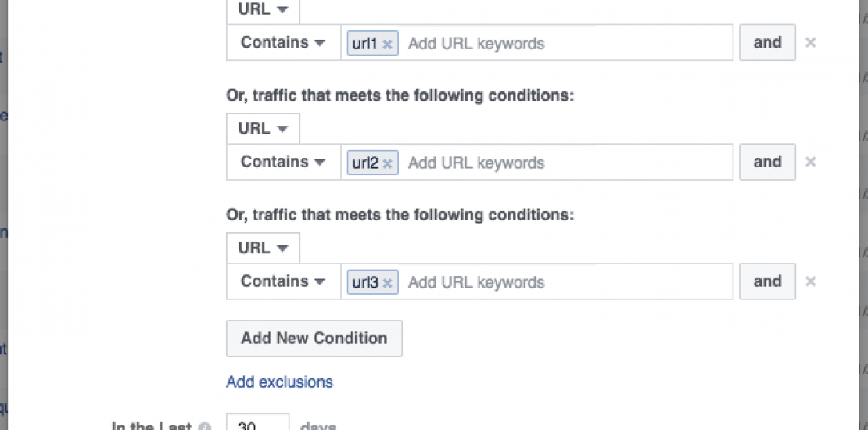This screenshot has width=868, height=430.
Task: Open the Contains dropdown for url3
Action: 283,282
